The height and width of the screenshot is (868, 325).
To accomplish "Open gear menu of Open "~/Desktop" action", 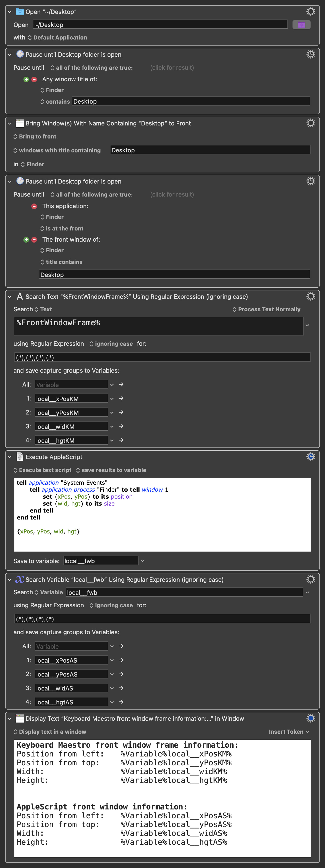I will 311,11.
